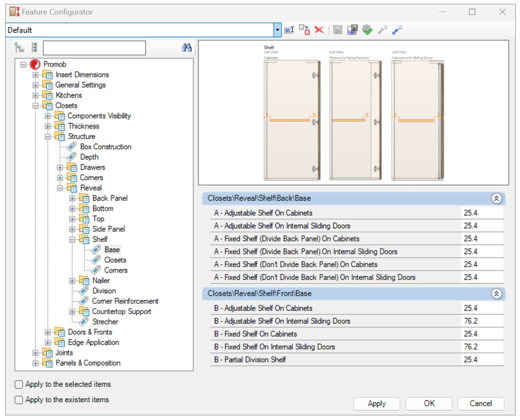Viewport: 520px width, 420px height.
Task: Select the Edge Application tree item
Action: coord(94,342)
